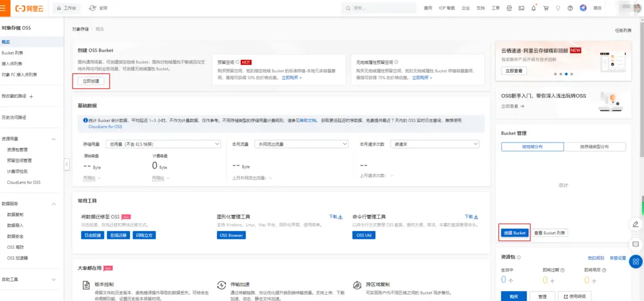Open the blue floating grid icon
Screen dimensions: 644x301
pyautogui.click(x=636, y=262)
